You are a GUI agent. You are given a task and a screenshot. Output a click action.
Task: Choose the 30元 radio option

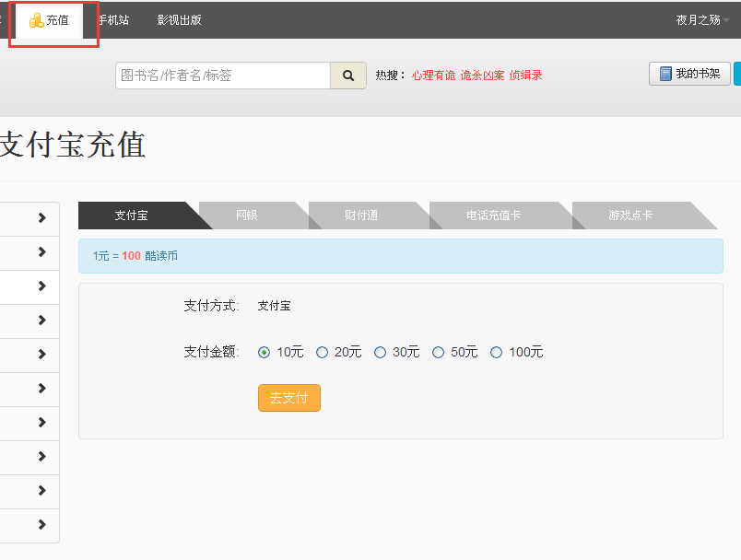click(x=381, y=352)
